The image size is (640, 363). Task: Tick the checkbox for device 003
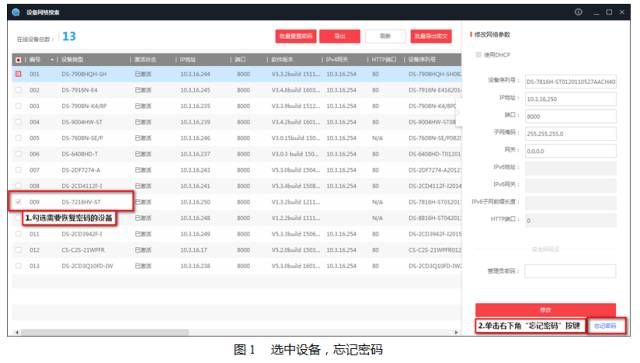click(x=18, y=106)
